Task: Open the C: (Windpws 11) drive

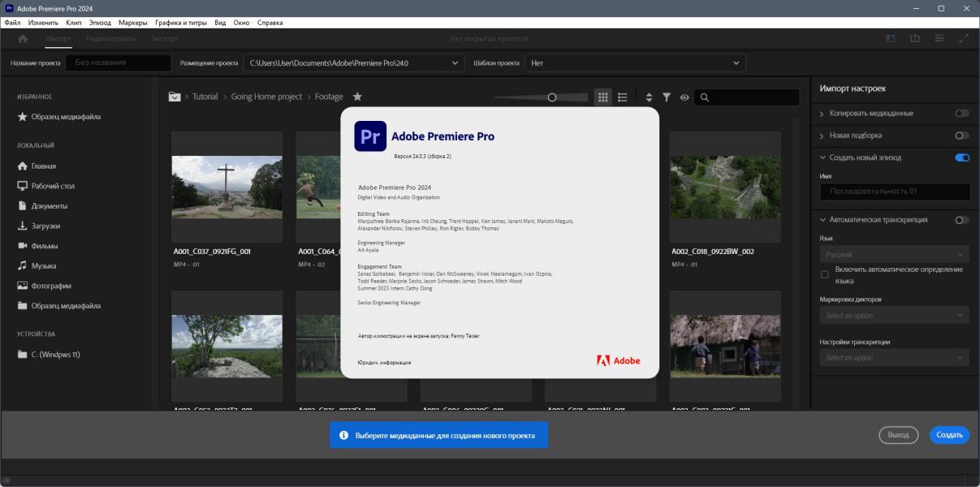Action: (x=49, y=355)
